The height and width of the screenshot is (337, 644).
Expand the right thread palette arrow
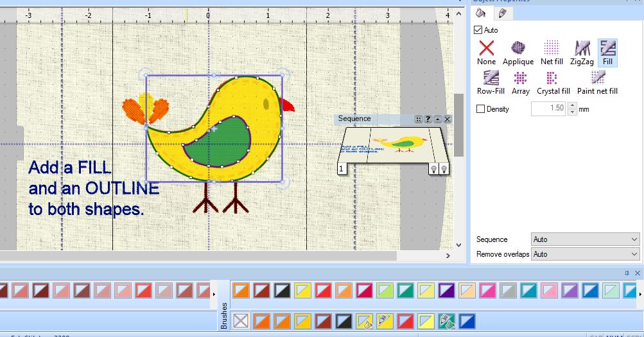tap(640, 294)
